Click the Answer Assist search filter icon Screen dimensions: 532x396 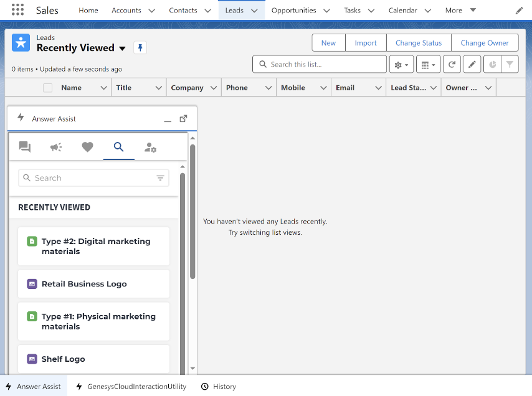(x=160, y=178)
